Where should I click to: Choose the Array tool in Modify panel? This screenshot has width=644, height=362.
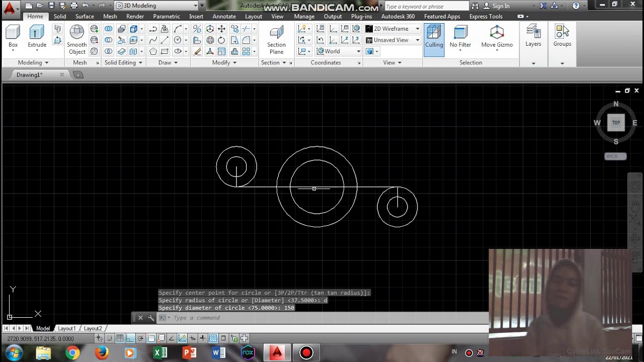246,51
